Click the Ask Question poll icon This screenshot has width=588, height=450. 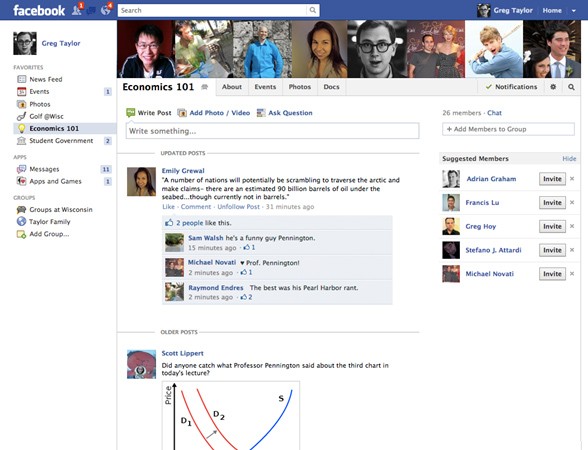pyautogui.click(x=261, y=113)
